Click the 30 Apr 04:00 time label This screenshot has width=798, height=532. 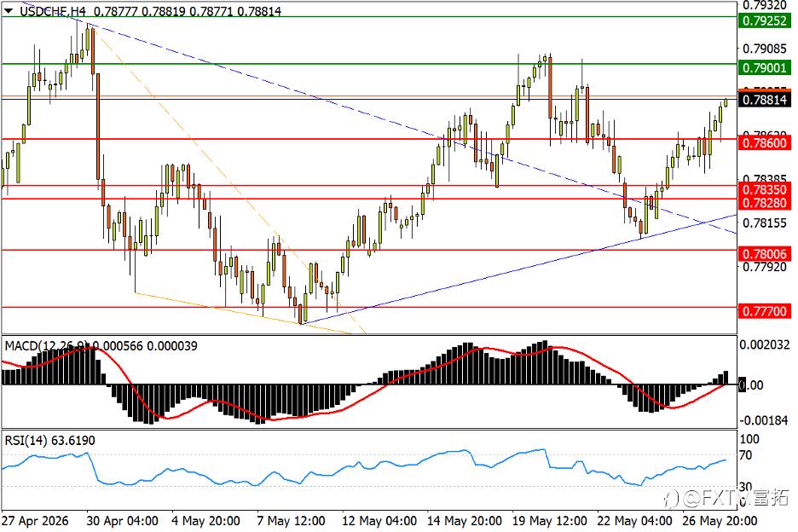pos(122,521)
